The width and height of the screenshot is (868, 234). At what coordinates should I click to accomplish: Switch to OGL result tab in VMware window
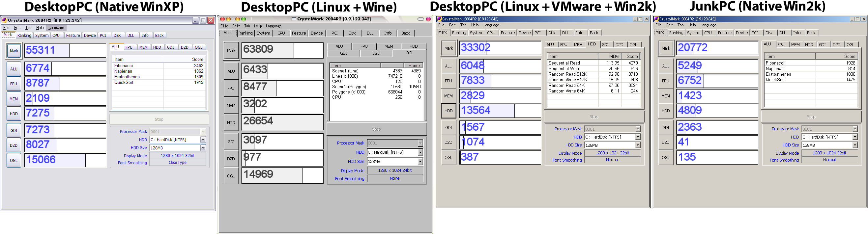pos(633,44)
